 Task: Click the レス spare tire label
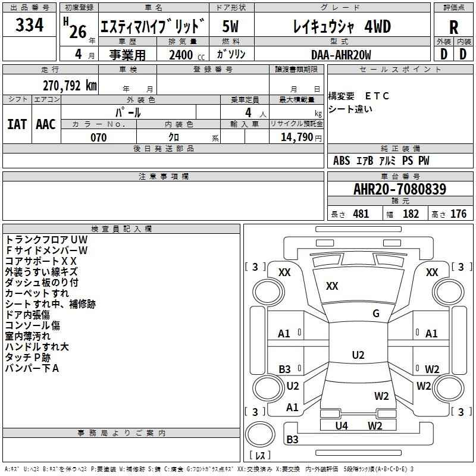[x=260, y=455]
